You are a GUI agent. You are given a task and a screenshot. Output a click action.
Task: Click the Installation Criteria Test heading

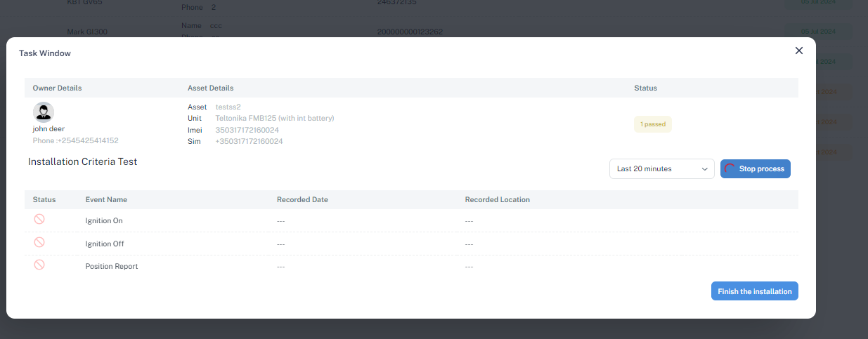[x=82, y=161]
